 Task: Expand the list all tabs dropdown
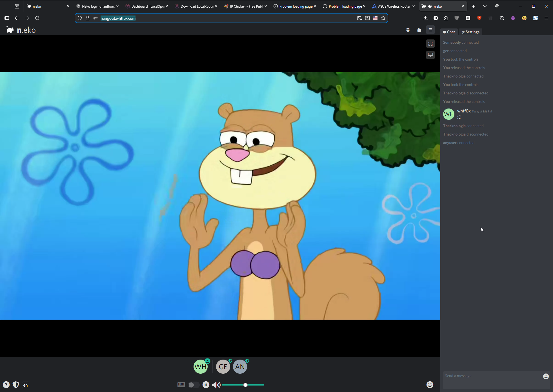pos(485,6)
